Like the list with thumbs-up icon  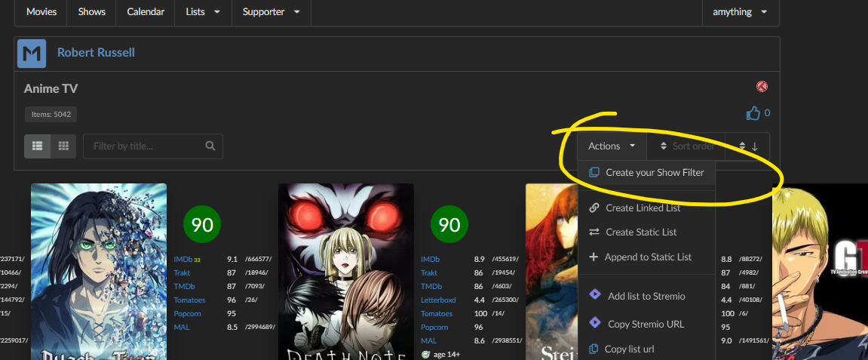(753, 113)
